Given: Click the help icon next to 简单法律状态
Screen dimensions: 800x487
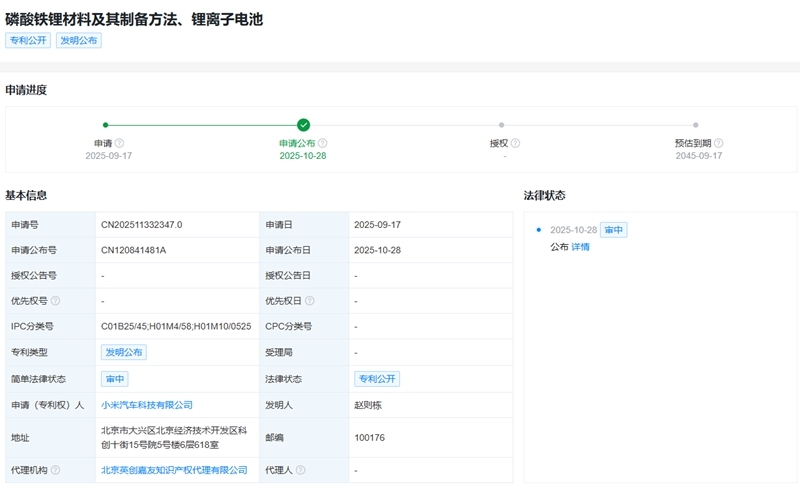Looking at the screenshot, I should [73, 379].
